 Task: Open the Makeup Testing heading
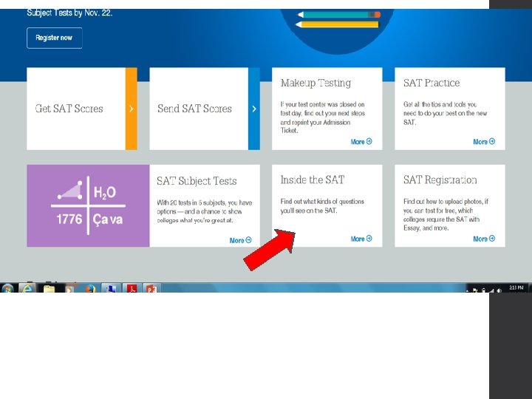click(316, 83)
